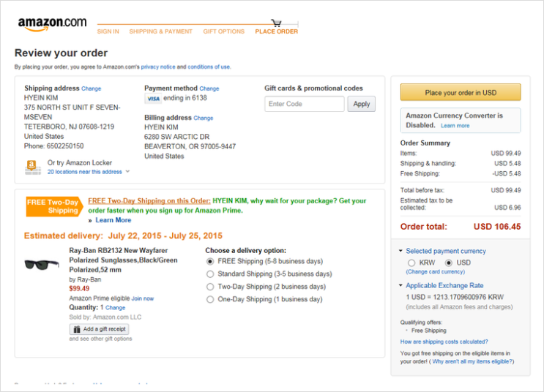Click the Amazon Locker icon
The image size is (544, 392).
pos(32,167)
